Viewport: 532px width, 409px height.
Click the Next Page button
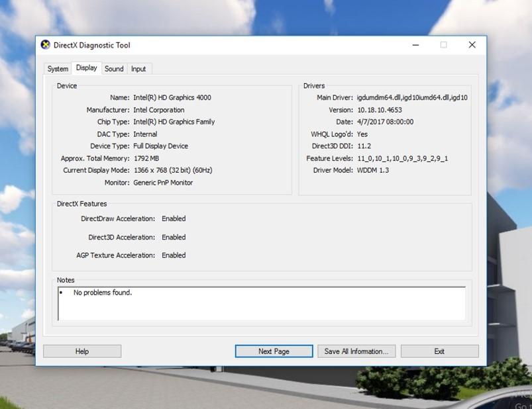point(274,351)
